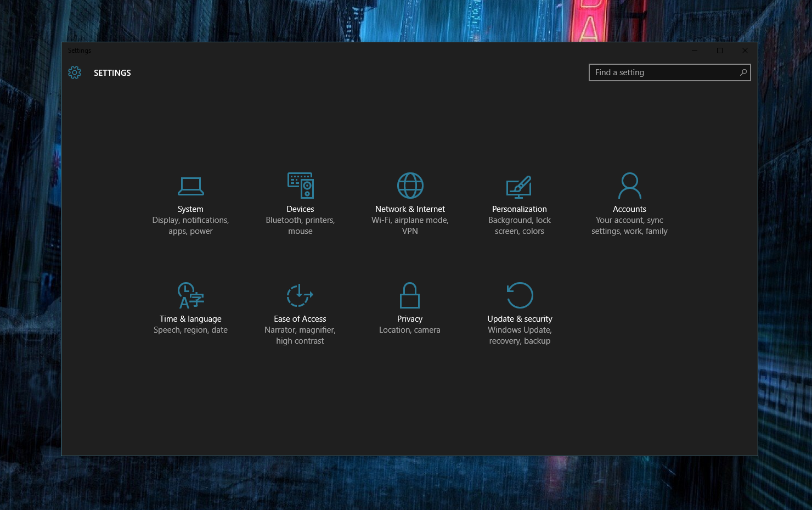
Task: Open the Update & security refresh icon
Action: pyautogui.click(x=520, y=295)
